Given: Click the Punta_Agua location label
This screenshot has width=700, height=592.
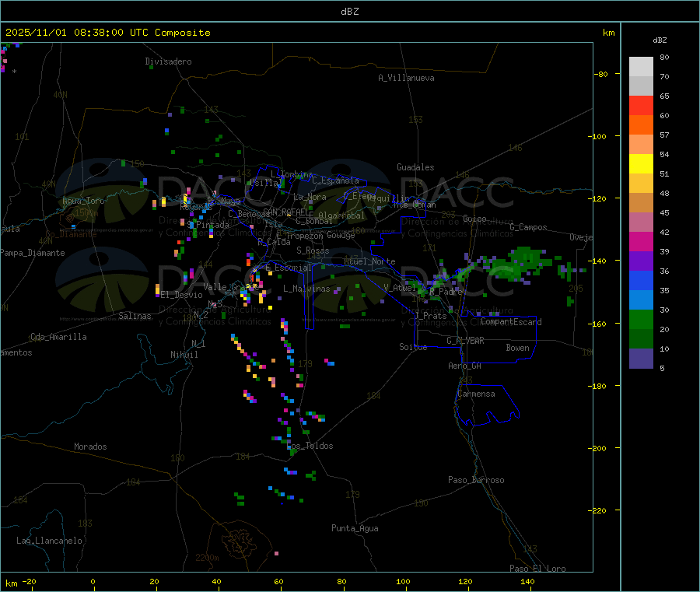Looking at the screenshot, I should pyautogui.click(x=355, y=528).
